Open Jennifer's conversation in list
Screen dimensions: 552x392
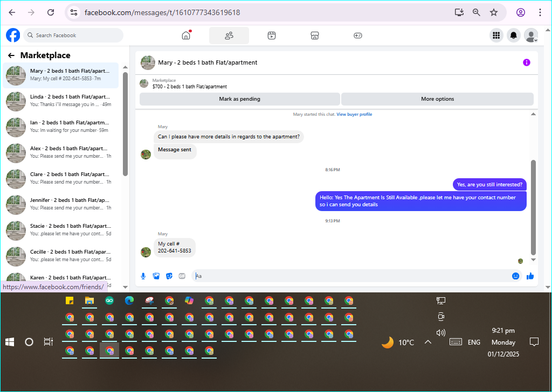point(61,204)
